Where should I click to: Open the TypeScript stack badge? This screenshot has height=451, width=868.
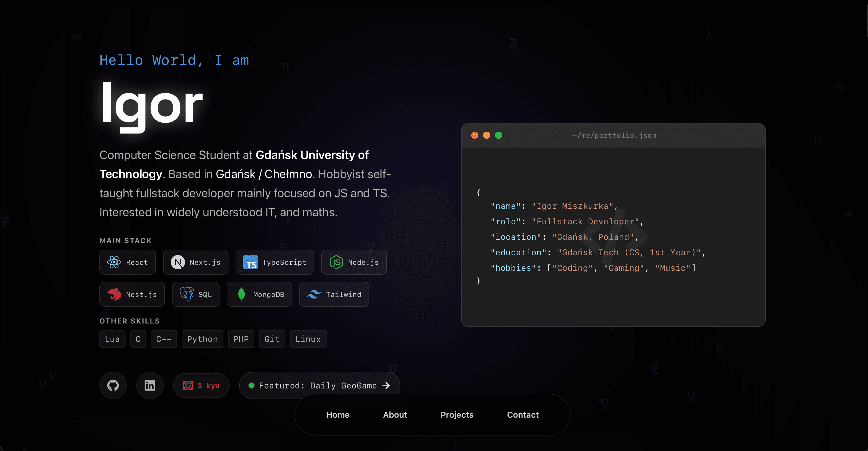coord(275,262)
